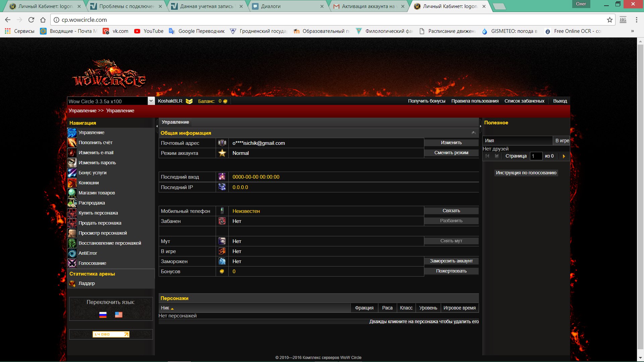This screenshot has width=644, height=362.
Task: Open the Список забаненых menu item
Action: tap(524, 101)
